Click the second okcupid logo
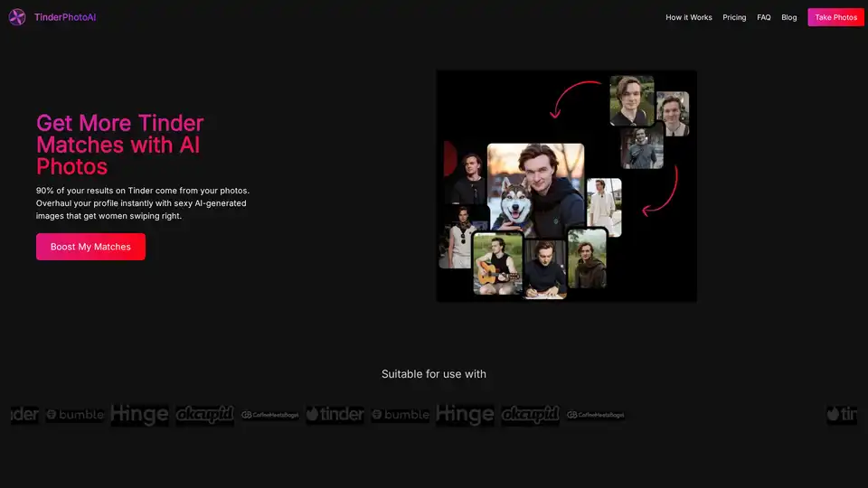868x488 pixels. click(531, 415)
